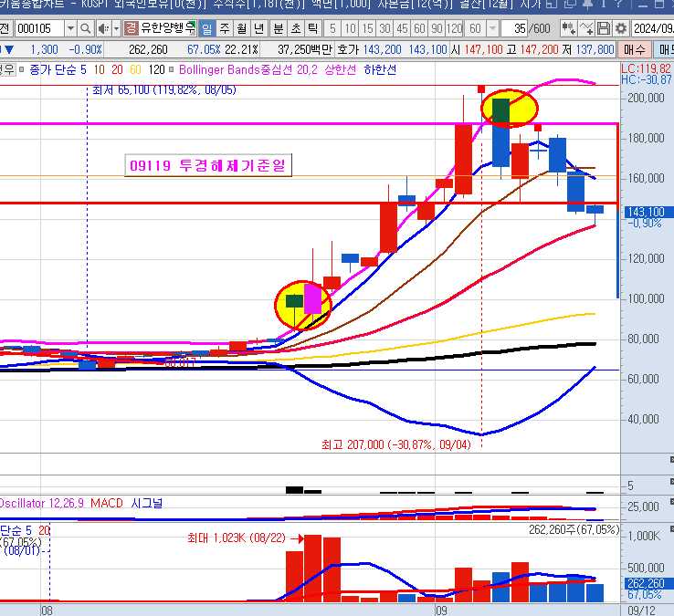The width and height of the screenshot is (674, 616).
Task: Expand the interval dropdown next to 60
Action: pyautogui.click(x=490, y=28)
